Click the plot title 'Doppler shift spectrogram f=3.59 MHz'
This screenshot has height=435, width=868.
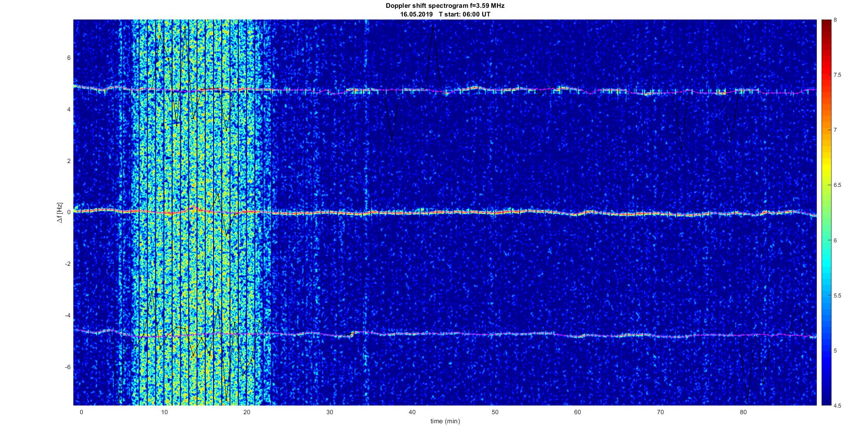445,6
